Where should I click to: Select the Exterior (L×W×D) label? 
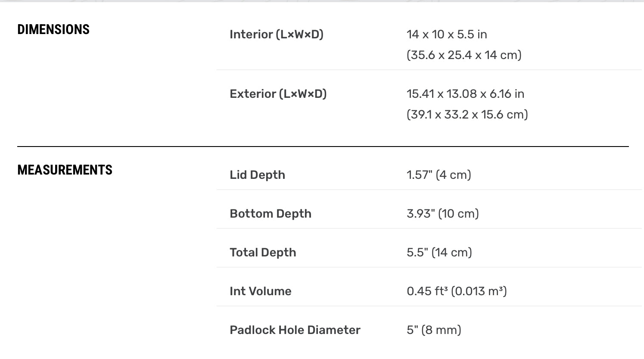point(278,94)
